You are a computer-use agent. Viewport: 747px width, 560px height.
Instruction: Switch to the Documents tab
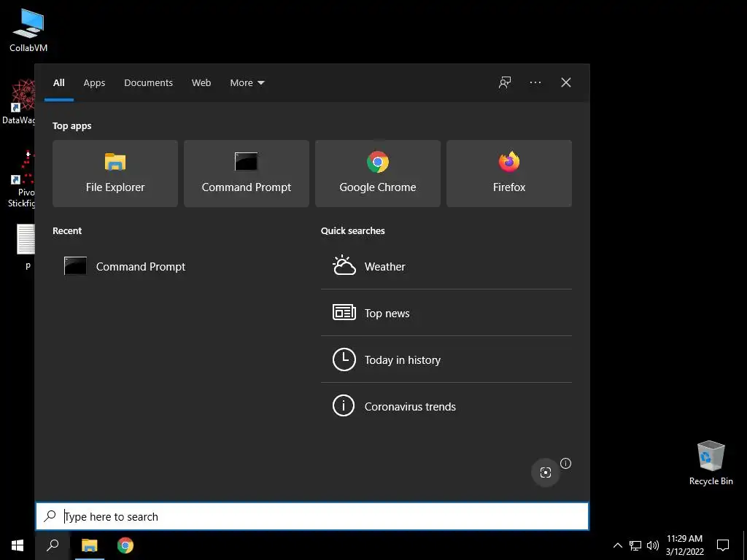[149, 83]
